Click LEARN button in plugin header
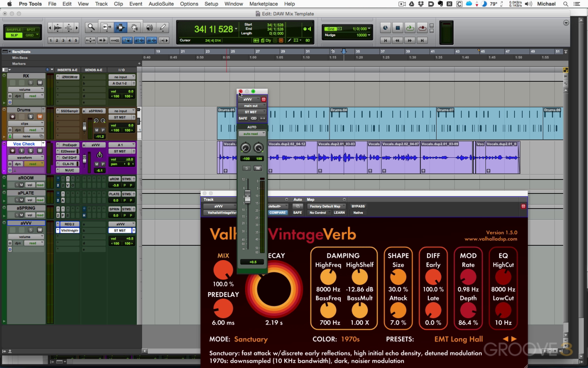Image resolution: width=588 pixels, height=368 pixels. click(339, 213)
